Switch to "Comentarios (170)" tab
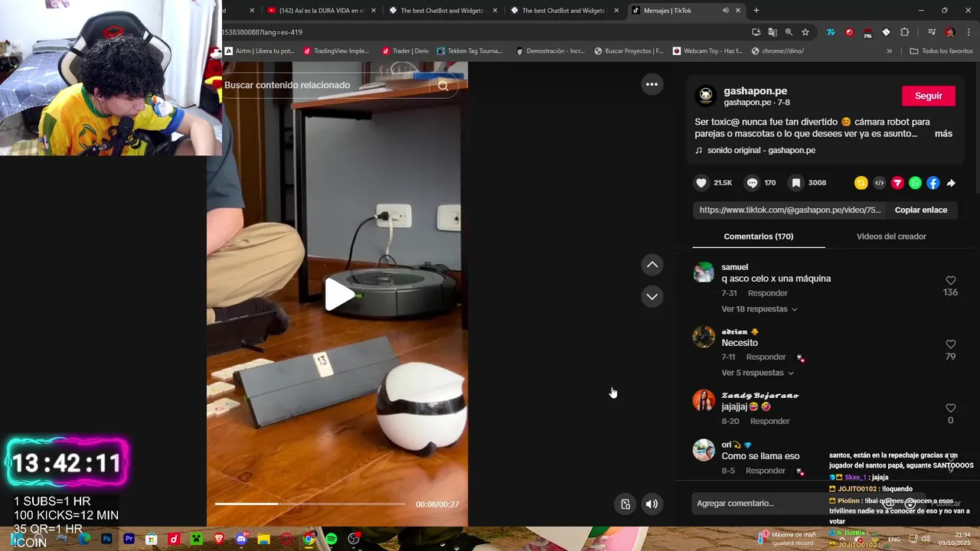Screen dimensions: 980x551 [758, 236]
